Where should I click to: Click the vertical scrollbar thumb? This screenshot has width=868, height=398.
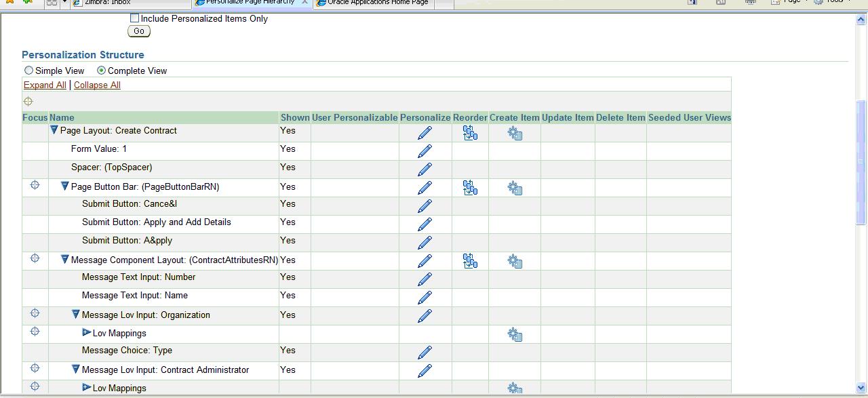point(861,163)
